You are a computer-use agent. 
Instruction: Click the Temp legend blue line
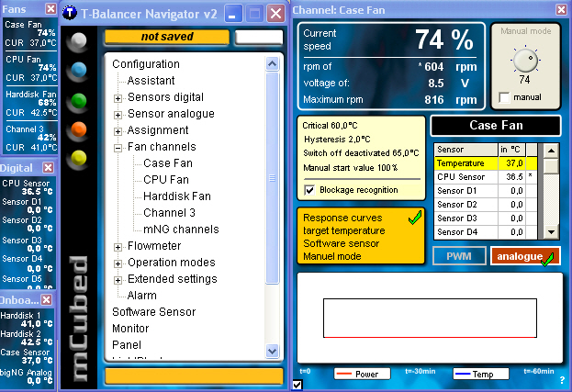(463, 374)
